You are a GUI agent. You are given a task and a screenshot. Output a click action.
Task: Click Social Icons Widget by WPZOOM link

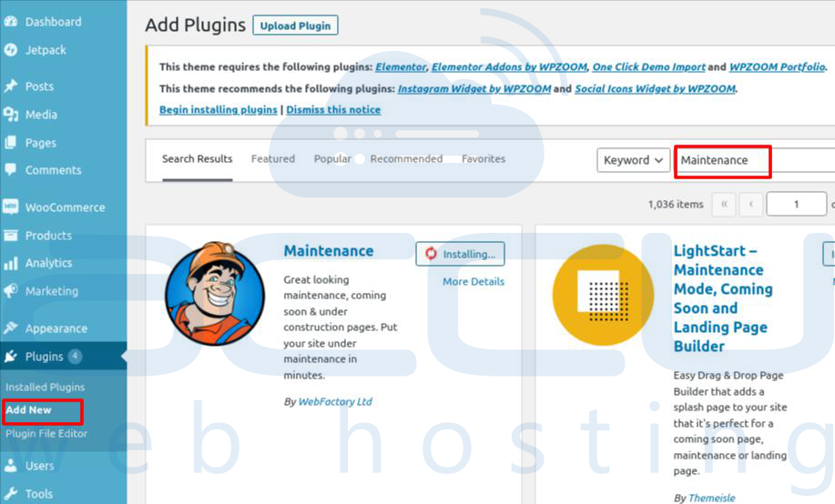click(x=655, y=88)
